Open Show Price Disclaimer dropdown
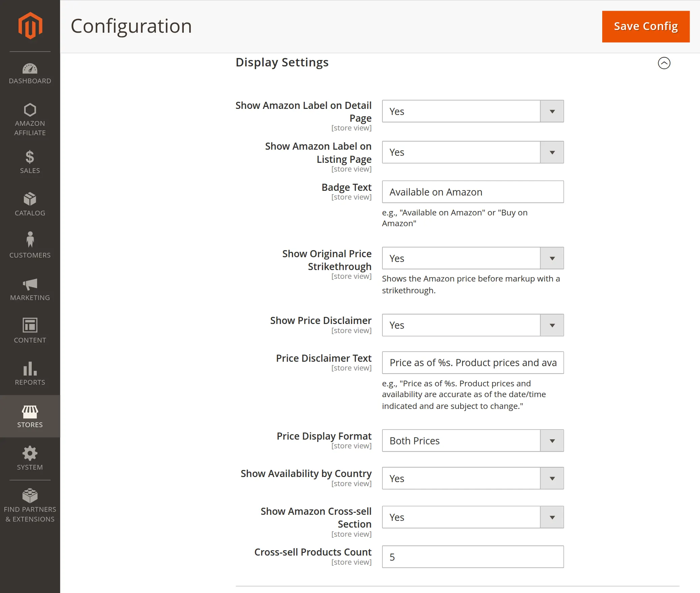Screen dimensions: 700x593 coord(473,325)
